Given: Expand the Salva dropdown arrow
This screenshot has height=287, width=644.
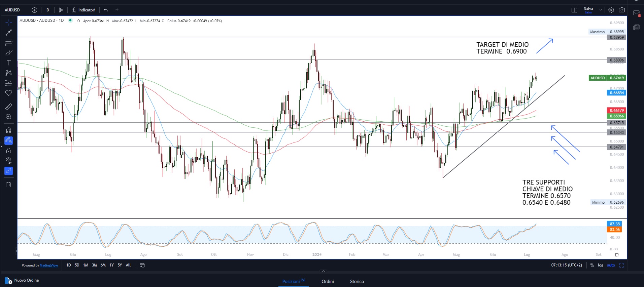Looking at the screenshot, I should [601, 10].
